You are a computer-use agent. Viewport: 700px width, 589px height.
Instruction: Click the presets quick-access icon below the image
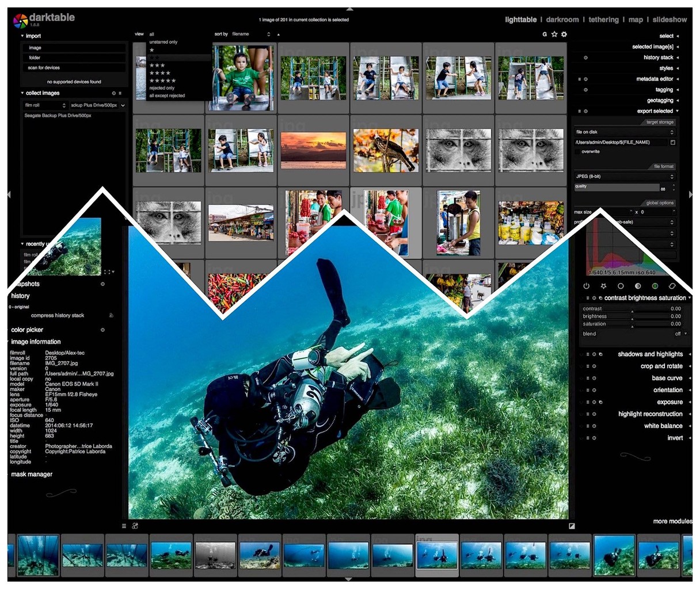pyautogui.click(x=124, y=526)
